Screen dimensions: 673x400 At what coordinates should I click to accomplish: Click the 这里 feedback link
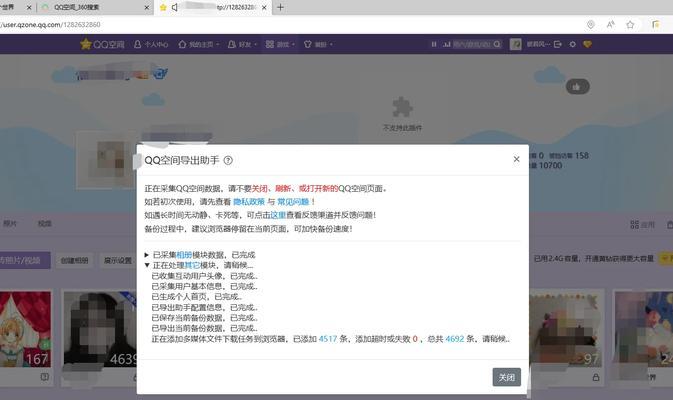coord(278,215)
